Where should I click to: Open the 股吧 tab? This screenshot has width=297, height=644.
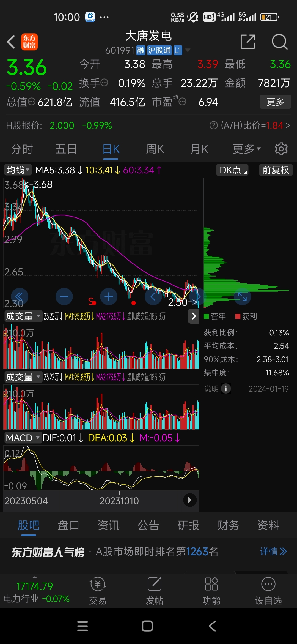click(x=29, y=526)
